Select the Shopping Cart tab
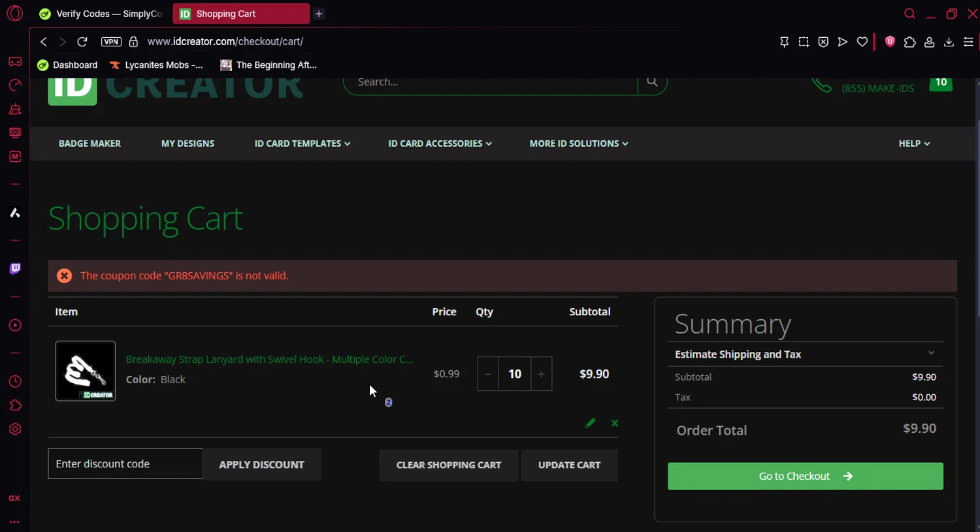This screenshot has width=980, height=532. click(x=241, y=14)
